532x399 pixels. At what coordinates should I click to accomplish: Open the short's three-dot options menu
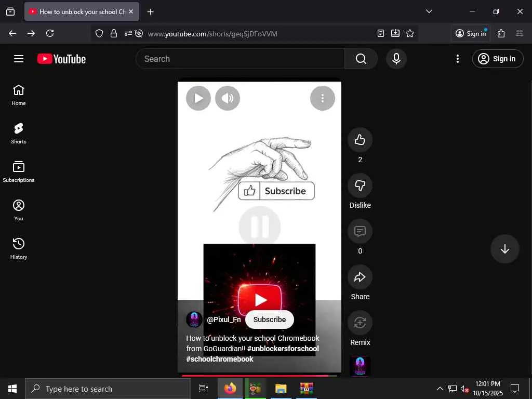(x=323, y=98)
